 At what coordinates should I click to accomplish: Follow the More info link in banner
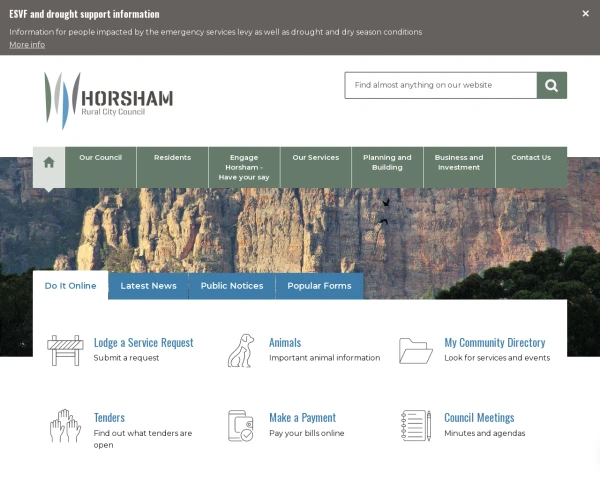pyautogui.click(x=27, y=45)
